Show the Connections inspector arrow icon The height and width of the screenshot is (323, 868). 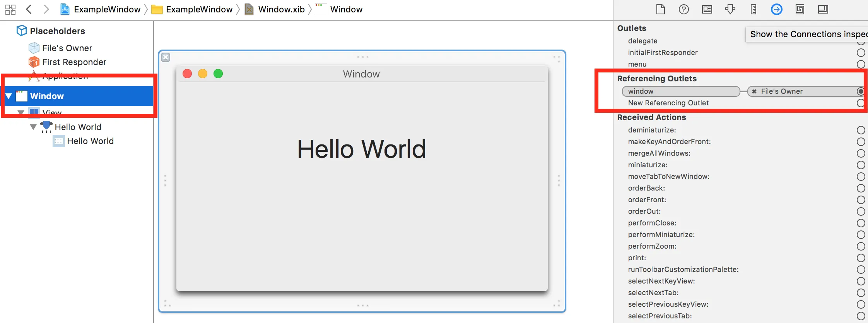(x=777, y=9)
